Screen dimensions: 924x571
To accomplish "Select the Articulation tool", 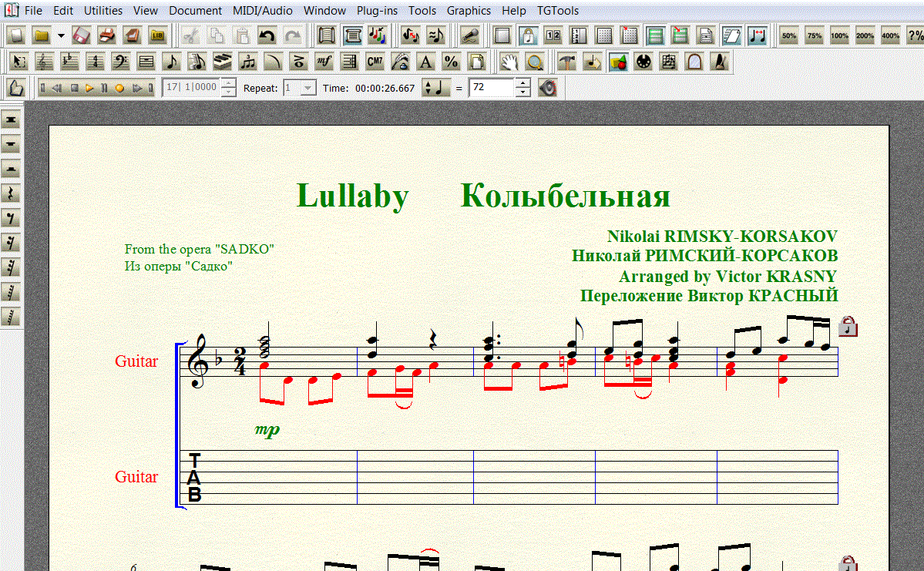I will click(x=298, y=62).
